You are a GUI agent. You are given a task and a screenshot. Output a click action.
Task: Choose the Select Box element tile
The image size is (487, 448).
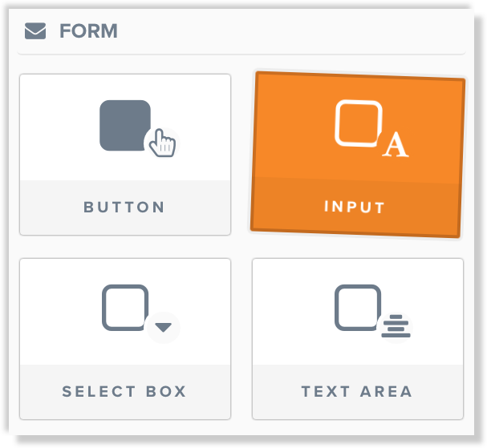pos(125,339)
